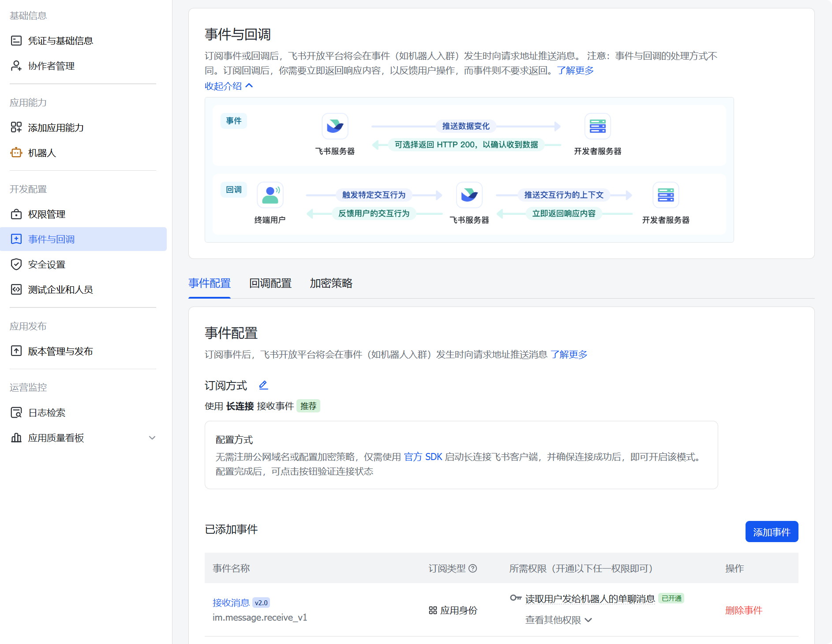Screen dimensions: 832x644
Task: Click the 版本管理与发布 upload icon
Action: pos(16,351)
